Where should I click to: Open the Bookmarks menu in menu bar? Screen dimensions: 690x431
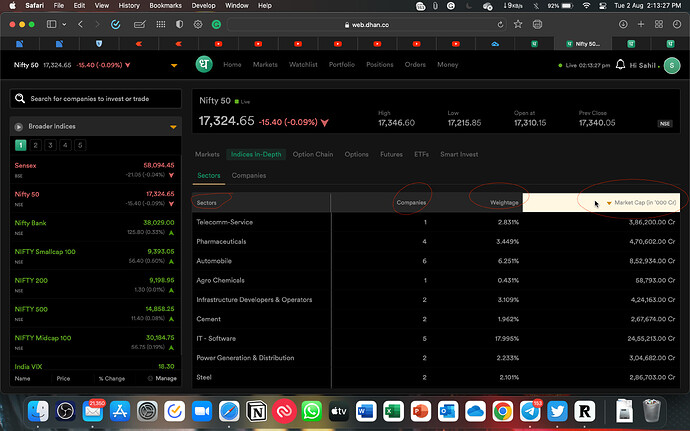tap(165, 5)
